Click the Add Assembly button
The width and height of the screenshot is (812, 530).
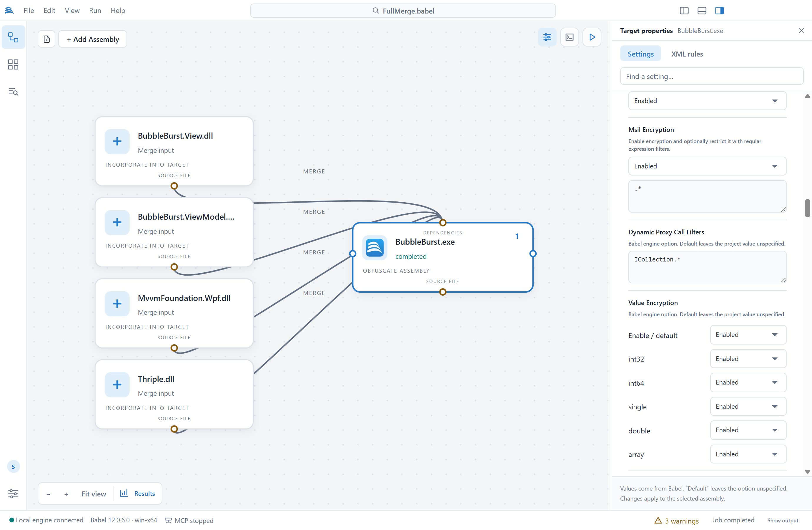pyautogui.click(x=93, y=39)
